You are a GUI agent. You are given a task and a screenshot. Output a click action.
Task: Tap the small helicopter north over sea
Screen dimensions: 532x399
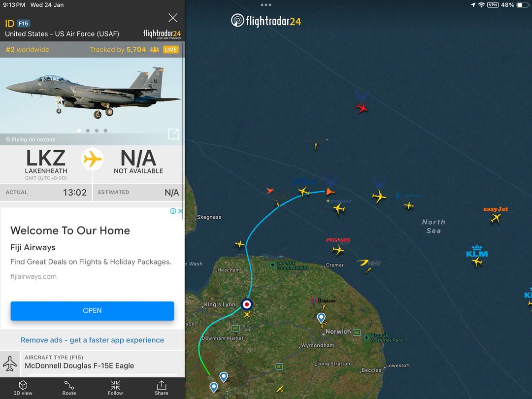(x=316, y=146)
